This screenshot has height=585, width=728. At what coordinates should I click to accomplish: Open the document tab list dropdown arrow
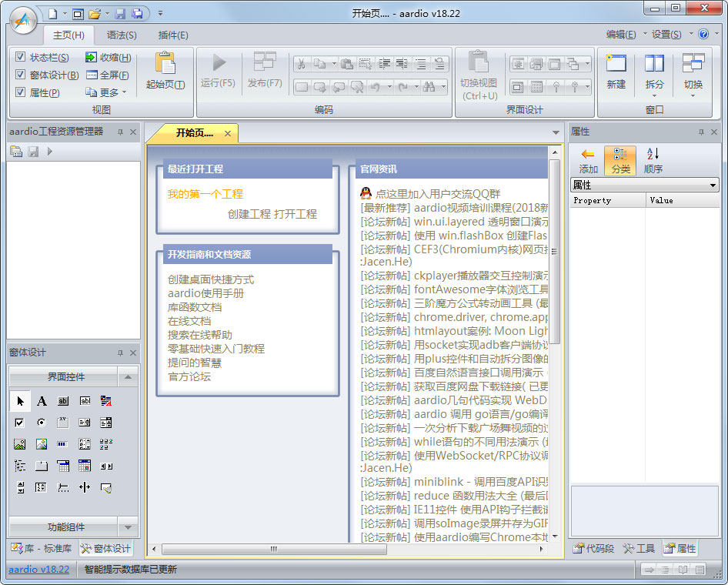pos(556,133)
